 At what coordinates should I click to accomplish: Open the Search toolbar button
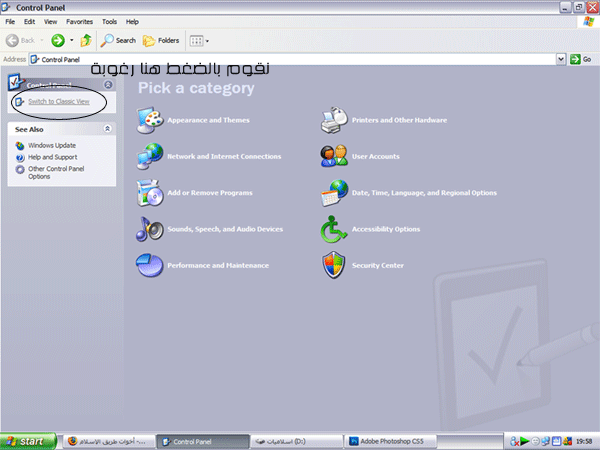point(118,41)
